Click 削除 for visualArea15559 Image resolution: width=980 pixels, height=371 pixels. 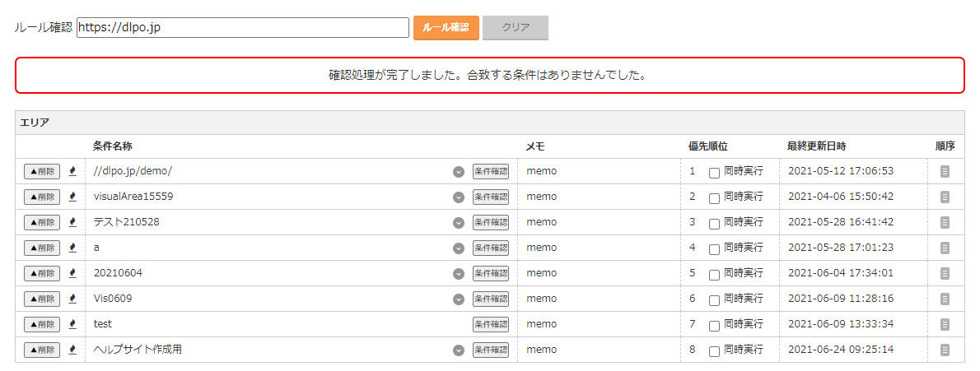click(x=42, y=197)
